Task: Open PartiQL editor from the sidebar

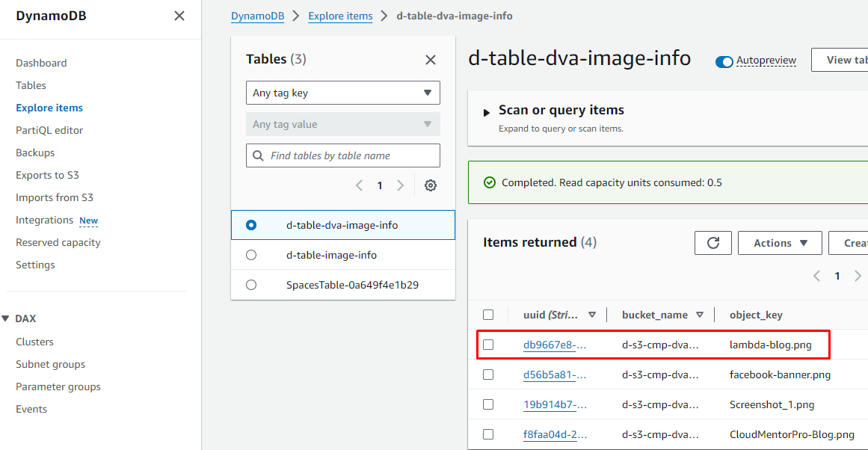Action: (49, 130)
